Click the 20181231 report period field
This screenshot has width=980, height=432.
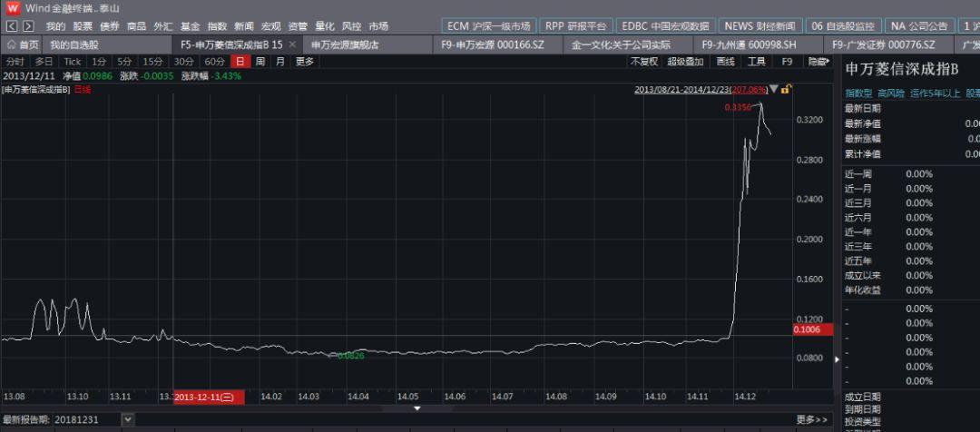(x=87, y=419)
